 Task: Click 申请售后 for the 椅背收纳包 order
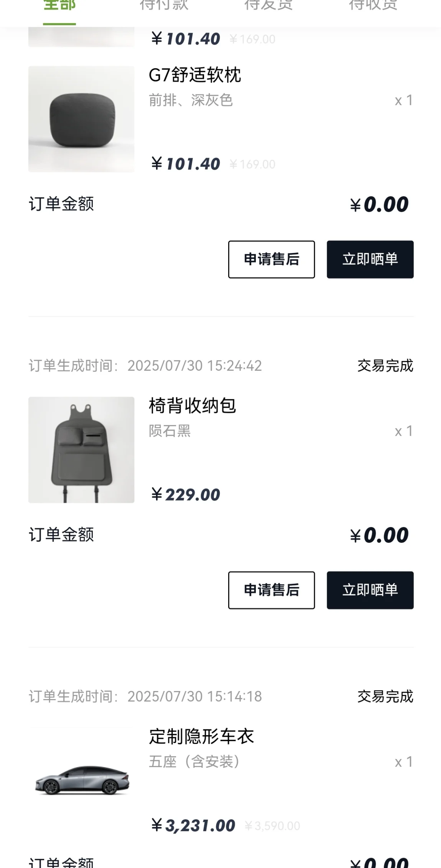tap(272, 590)
